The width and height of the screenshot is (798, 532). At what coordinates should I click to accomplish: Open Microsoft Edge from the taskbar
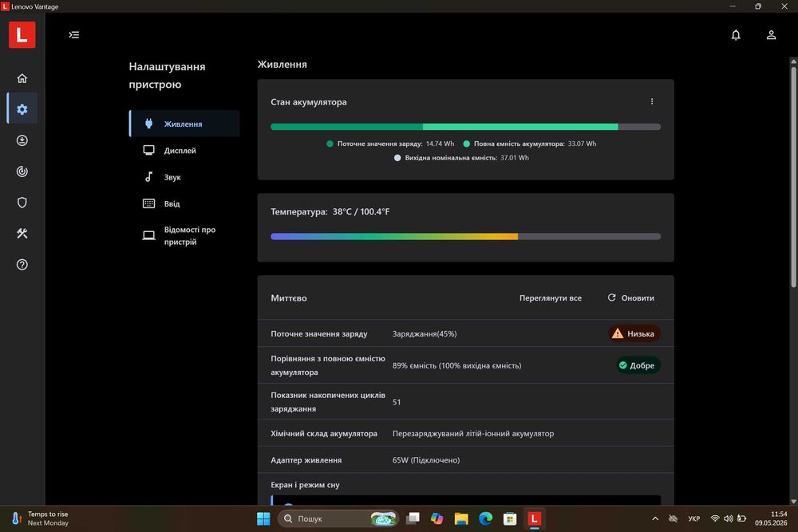click(x=485, y=518)
